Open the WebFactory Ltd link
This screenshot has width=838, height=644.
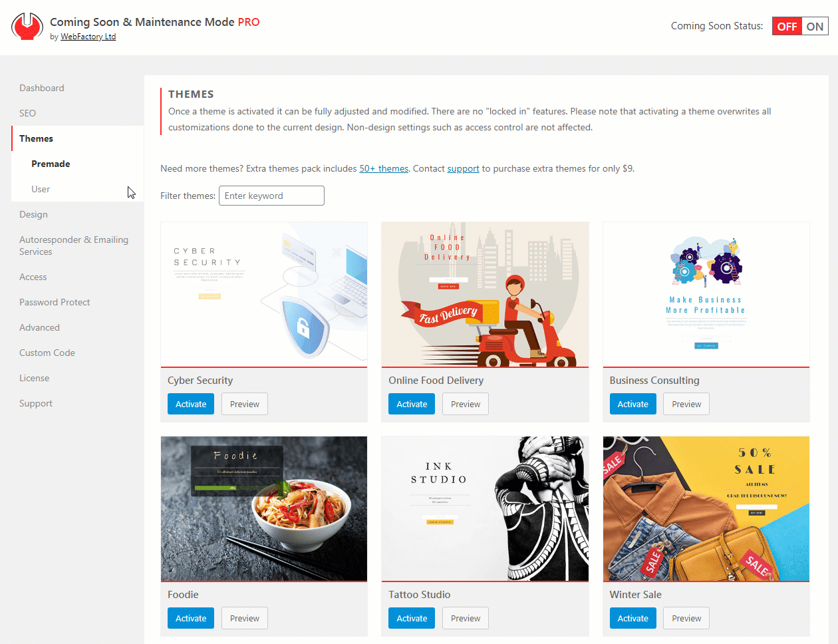coord(88,37)
